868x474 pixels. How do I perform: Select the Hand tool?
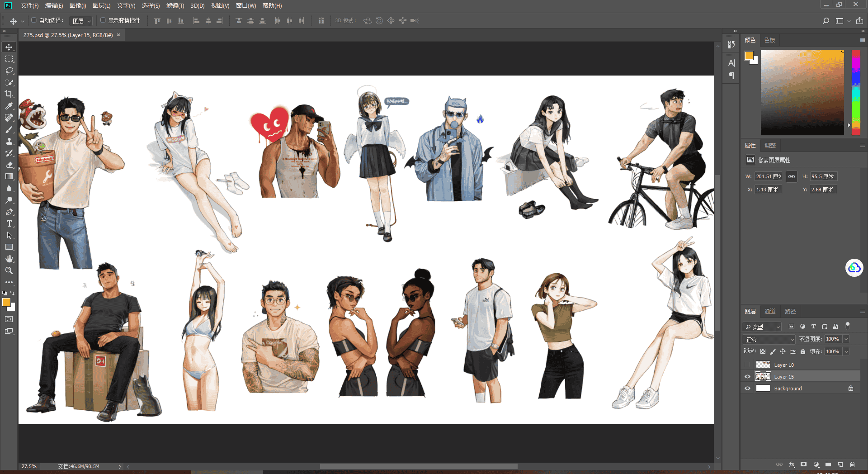click(x=9, y=259)
